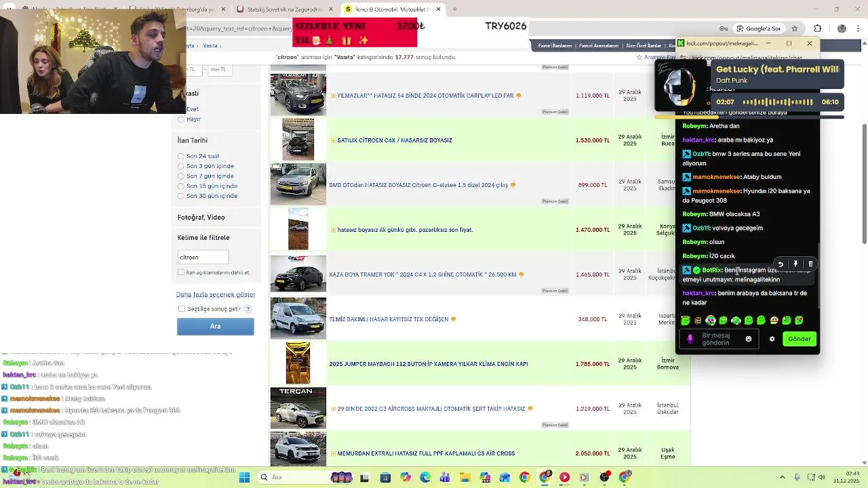The height and width of the screenshot is (488, 868).
Task: Open YILMAZLAR HATASIZ 54 BİNDE 2024 listing
Action: tap(425, 96)
